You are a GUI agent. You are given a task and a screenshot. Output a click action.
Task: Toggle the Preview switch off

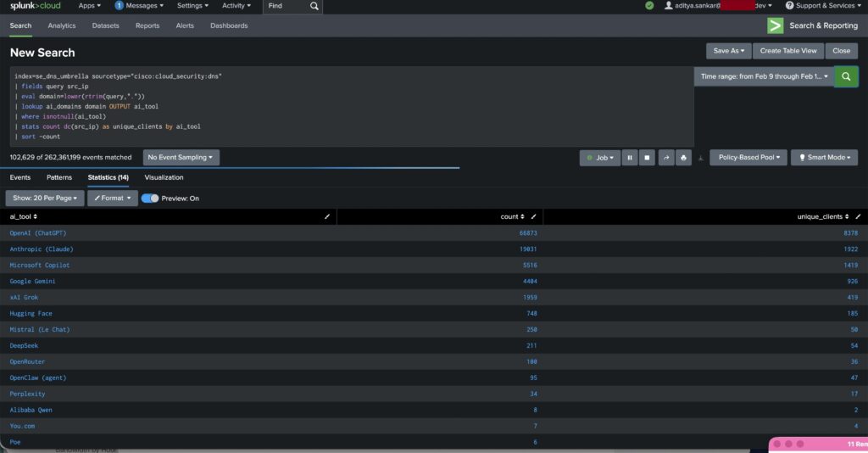150,198
